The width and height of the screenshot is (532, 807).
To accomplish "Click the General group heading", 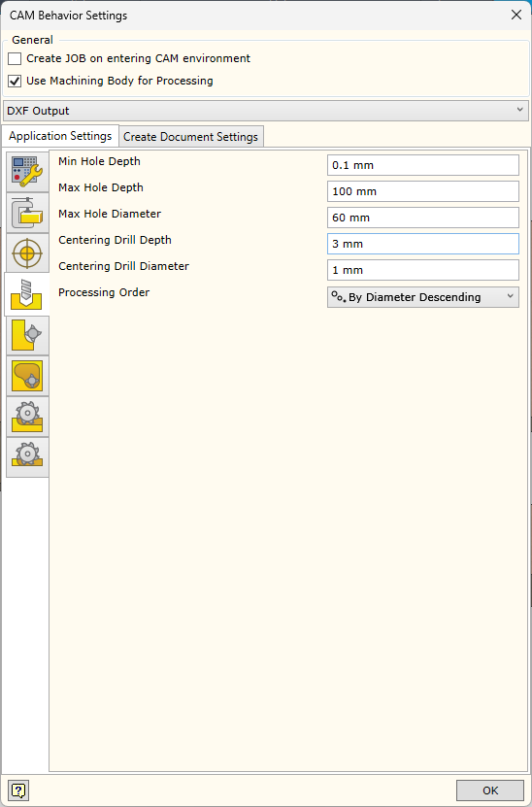I will tap(32, 40).
